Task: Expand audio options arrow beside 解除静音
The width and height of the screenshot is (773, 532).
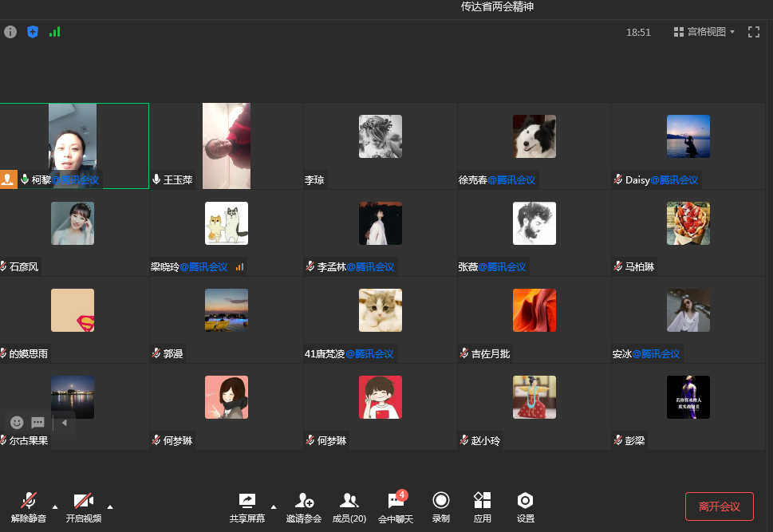Action: [x=55, y=506]
